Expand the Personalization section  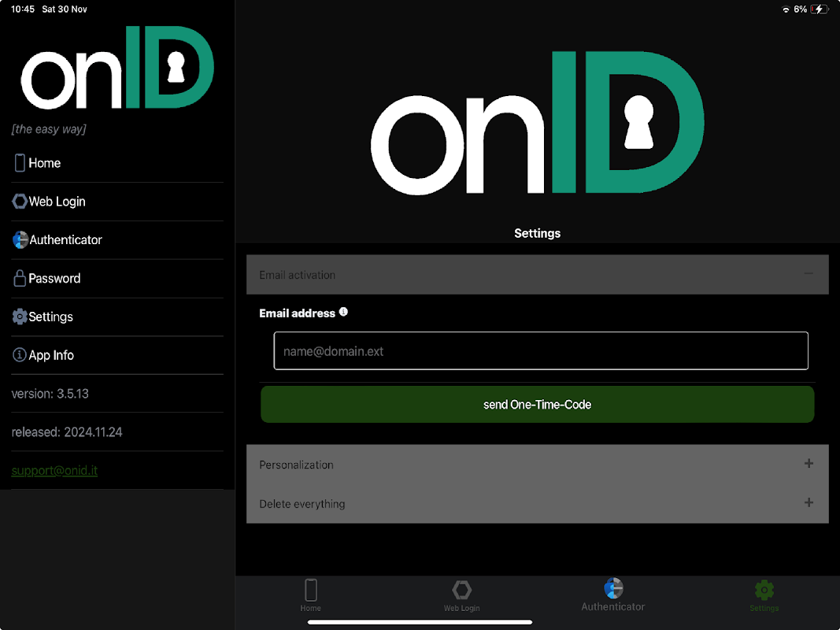coord(538,465)
